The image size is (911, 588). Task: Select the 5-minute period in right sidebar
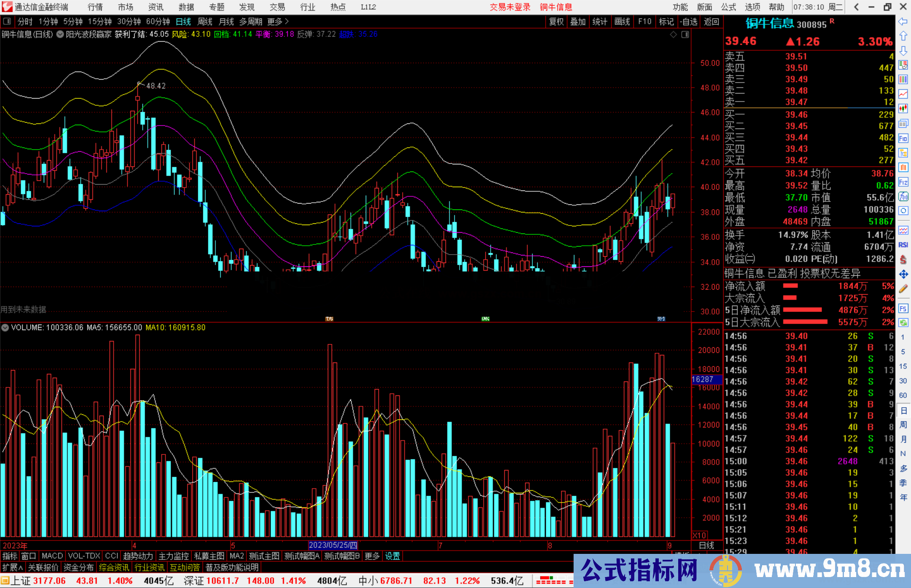point(903,352)
